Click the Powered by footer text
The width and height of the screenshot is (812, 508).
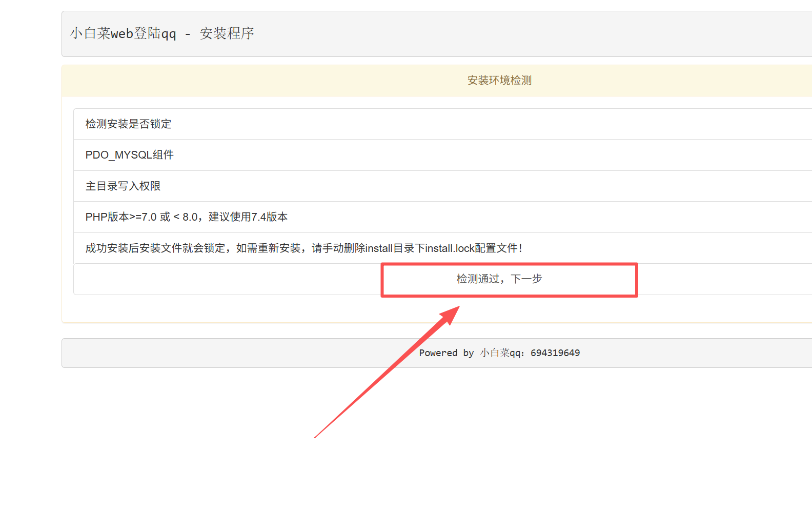[x=446, y=353]
